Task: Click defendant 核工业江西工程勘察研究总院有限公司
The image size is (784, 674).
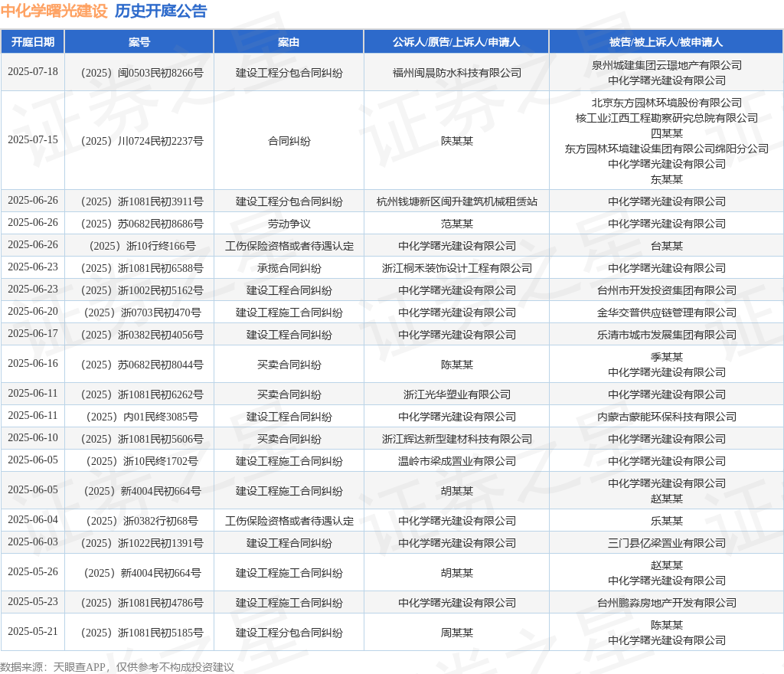Action: pyautogui.click(x=667, y=118)
